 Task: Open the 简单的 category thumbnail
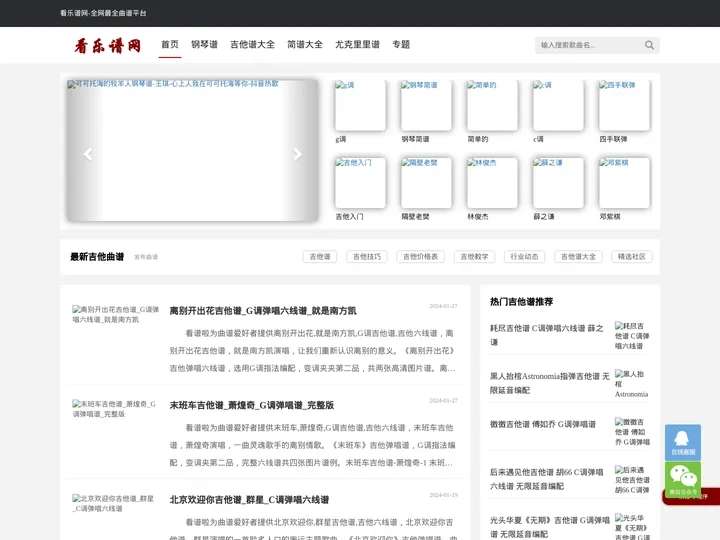click(492, 105)
